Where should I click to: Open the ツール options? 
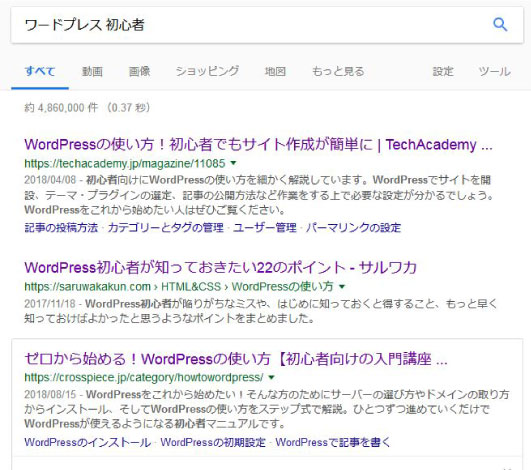click(494, 71)
